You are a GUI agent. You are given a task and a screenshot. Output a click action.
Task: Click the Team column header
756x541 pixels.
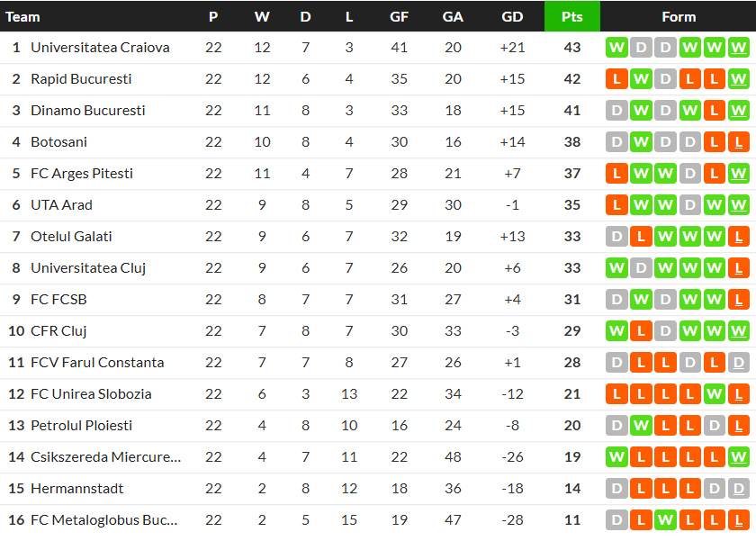pyautogui.click(x=22, y=16)
